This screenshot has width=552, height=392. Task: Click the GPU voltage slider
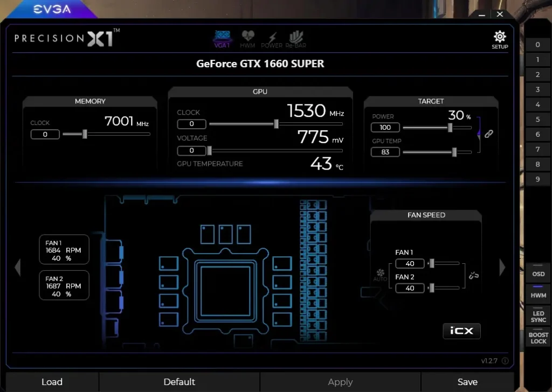pos(275,151)
